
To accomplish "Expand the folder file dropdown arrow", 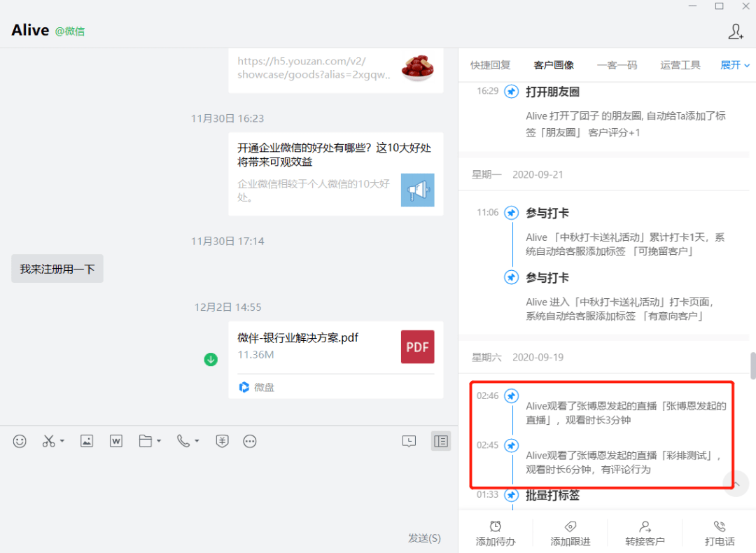I will pos(159,441).
